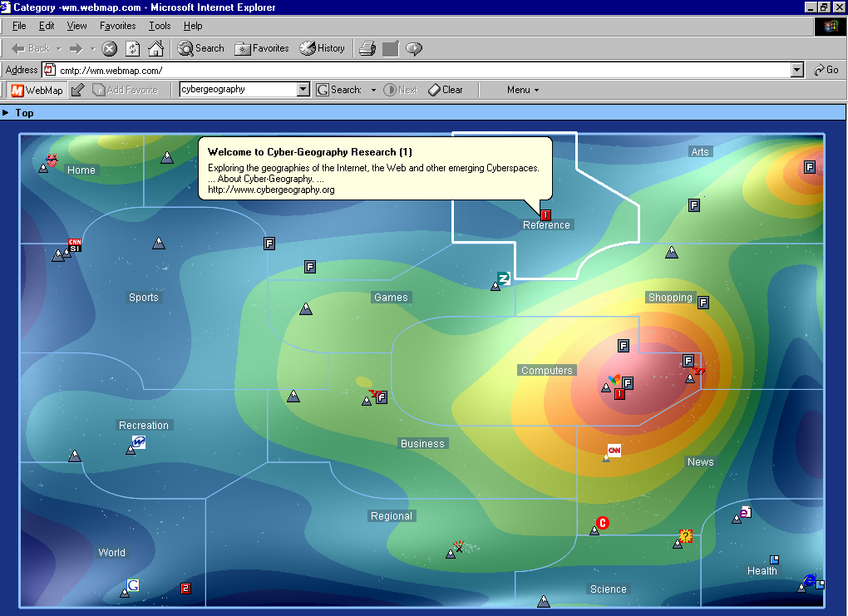This screenshot has height=616, width=848.
Task: Open the Favorites pane button
Action: point(262,49)
